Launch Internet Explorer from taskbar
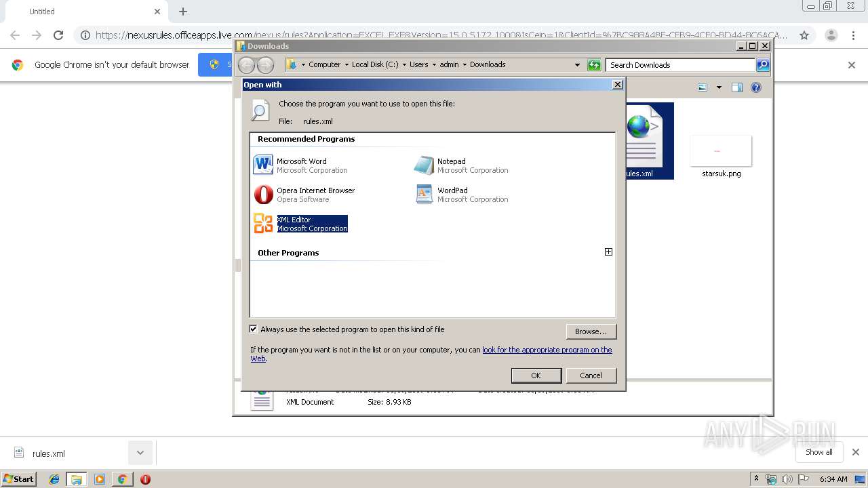This screenshot has height=488, width=868. point(54,479)
